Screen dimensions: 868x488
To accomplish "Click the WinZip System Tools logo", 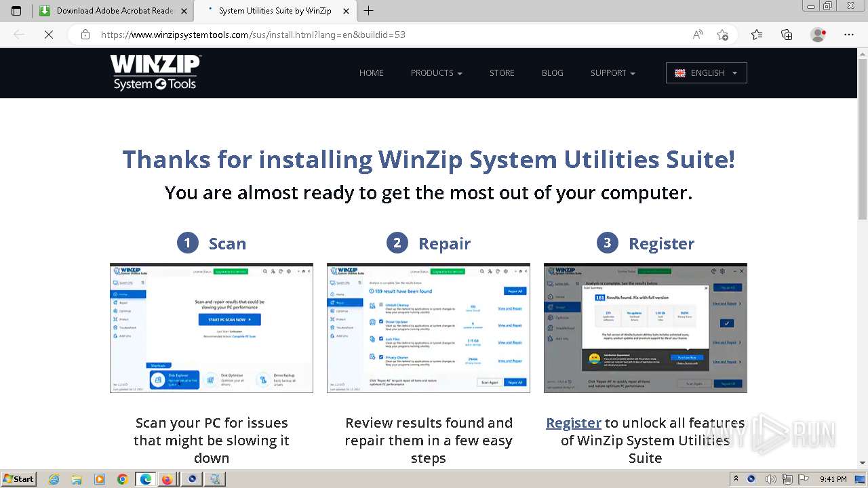I will point(155,73).
